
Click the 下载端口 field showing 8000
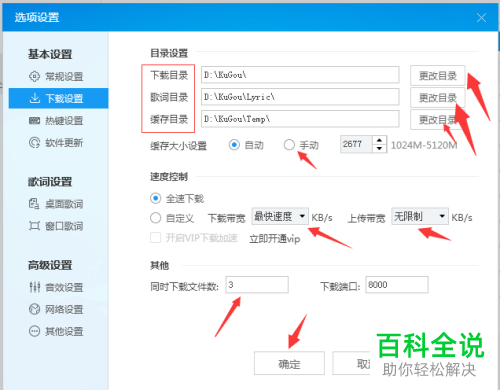(x=397, y=285)
